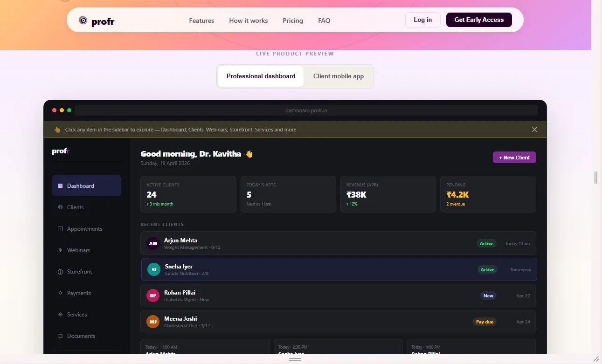The image size is (602, 364).
Task: Open Payments in the sidebar
Action: tap(87, 293)
